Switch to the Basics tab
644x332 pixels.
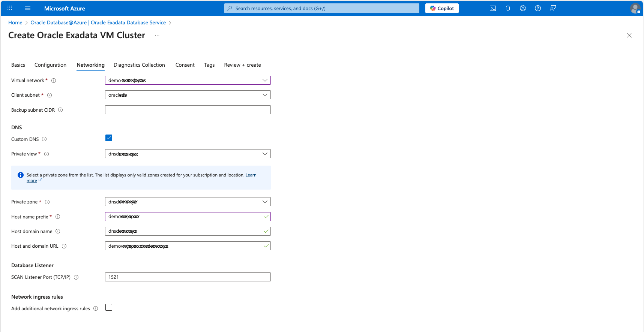18,65
